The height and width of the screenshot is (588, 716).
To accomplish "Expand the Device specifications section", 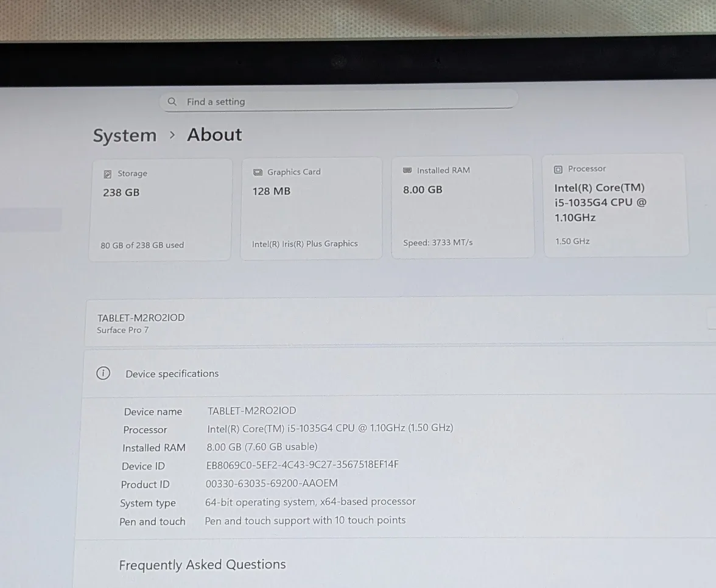I will coord(172,373).
